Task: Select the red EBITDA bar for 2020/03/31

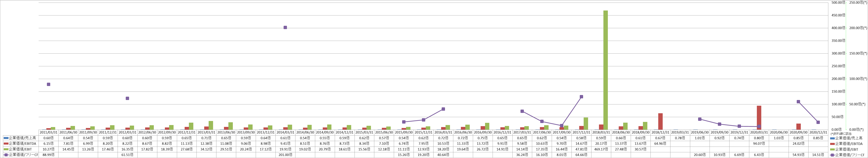Action: pos(759,118)
